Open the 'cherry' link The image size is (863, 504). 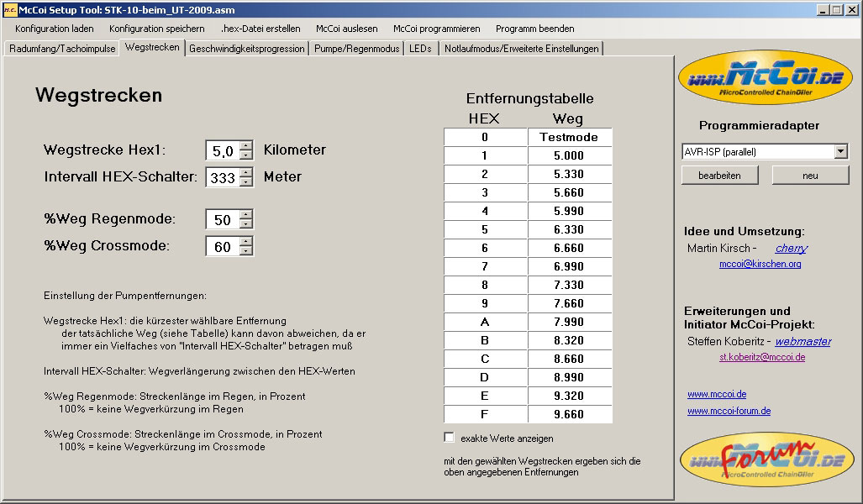coord(791,248)
